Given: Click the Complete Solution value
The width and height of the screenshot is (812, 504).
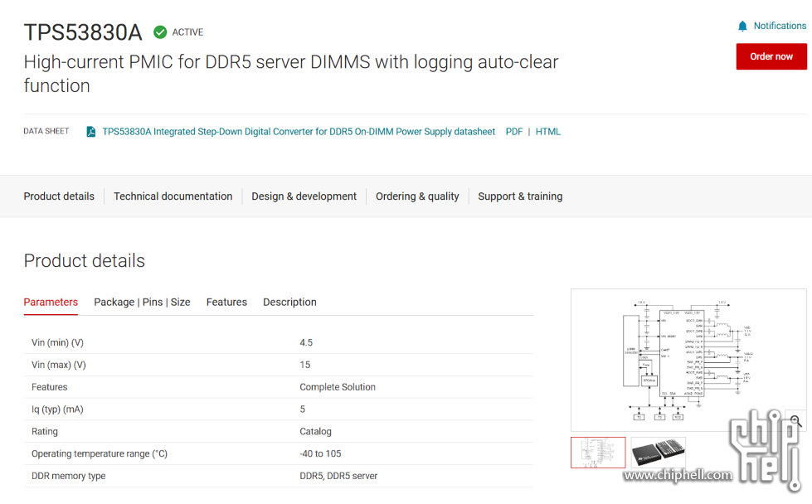Looking at the screenshot, I should tap(338, 387).
